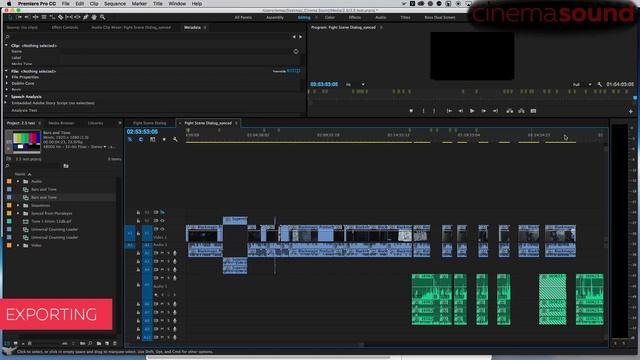
Task: Switch to the Media Browser tab
Action: point(61,123)
